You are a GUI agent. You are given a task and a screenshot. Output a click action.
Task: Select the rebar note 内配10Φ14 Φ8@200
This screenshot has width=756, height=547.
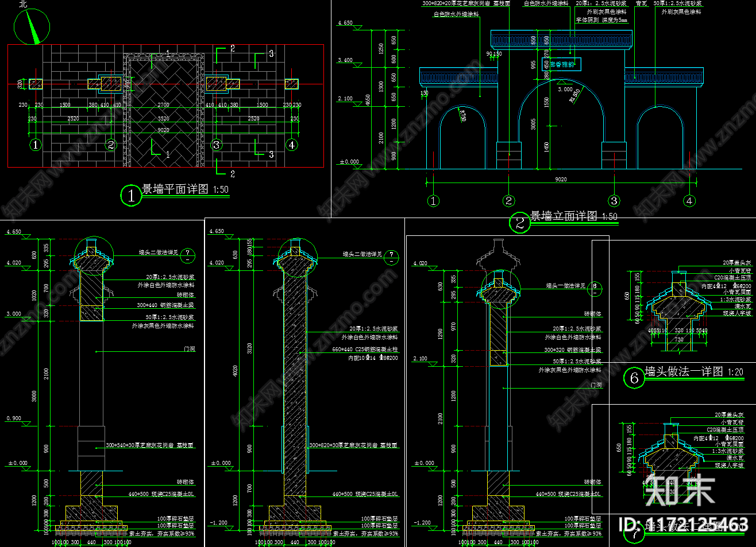point(373,358)
